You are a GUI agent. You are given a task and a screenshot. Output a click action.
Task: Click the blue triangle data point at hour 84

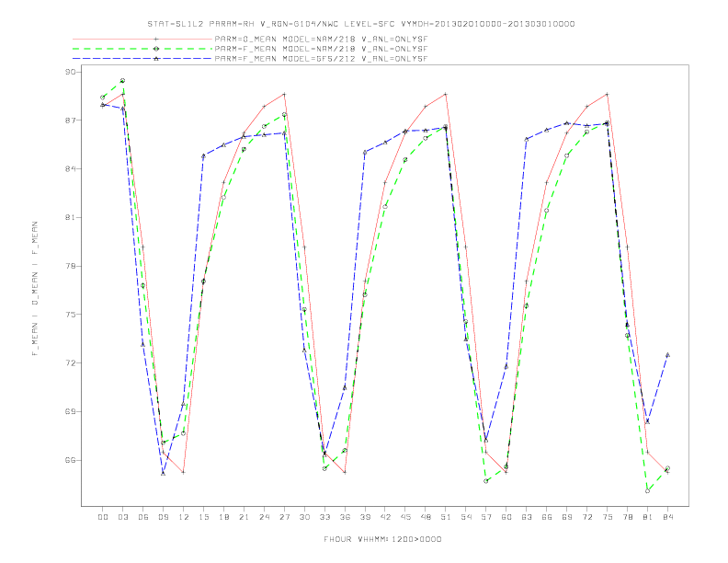pos(667,355)
